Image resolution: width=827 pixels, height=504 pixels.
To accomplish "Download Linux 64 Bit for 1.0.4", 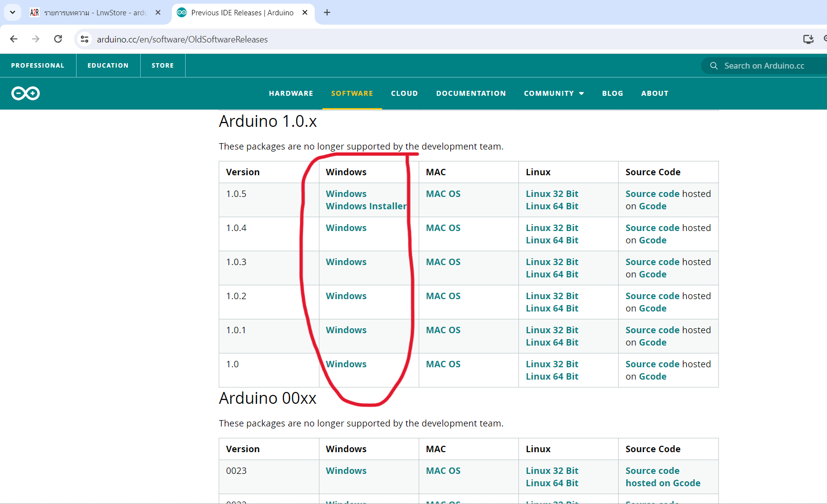I will point(552,240).
